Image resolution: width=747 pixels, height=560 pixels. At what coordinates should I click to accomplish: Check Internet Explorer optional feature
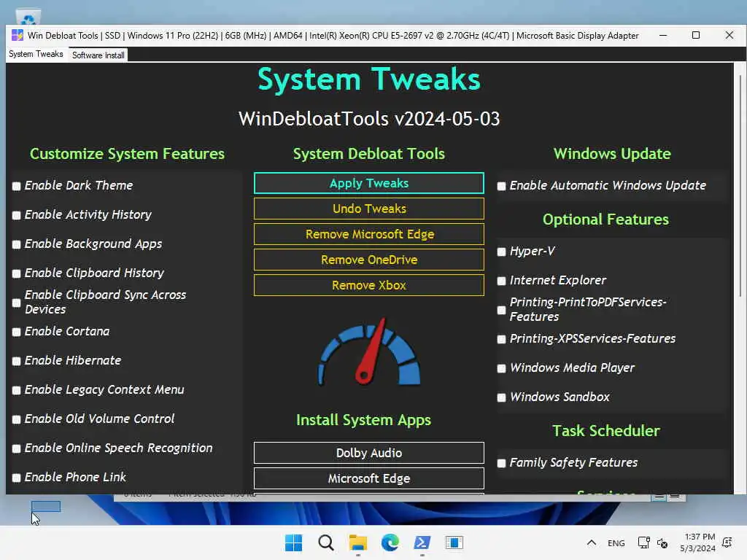(501, 281)
